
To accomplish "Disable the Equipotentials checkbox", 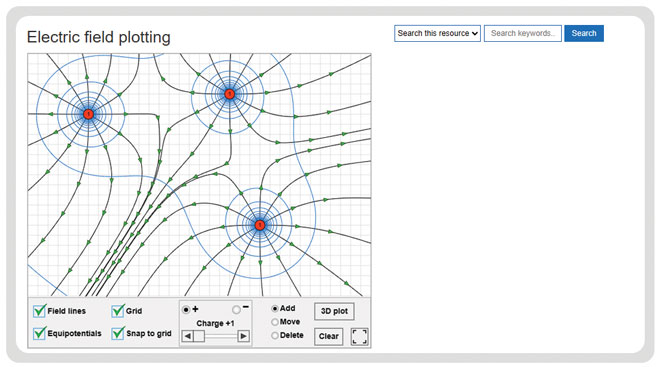I will (39, 333).
